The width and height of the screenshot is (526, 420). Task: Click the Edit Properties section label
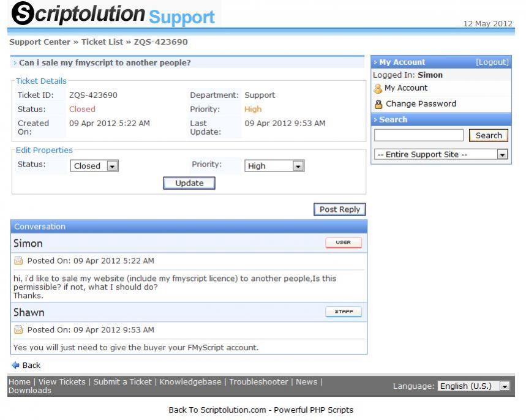44,150
